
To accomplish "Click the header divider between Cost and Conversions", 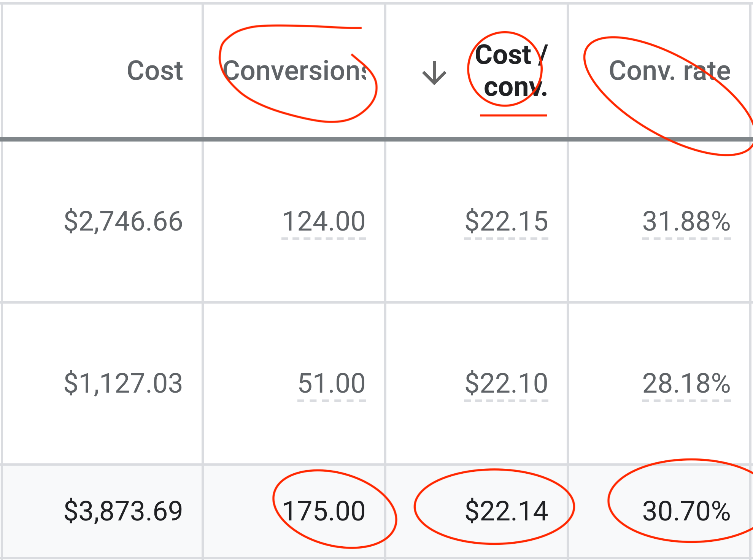I will click(203, 71).
